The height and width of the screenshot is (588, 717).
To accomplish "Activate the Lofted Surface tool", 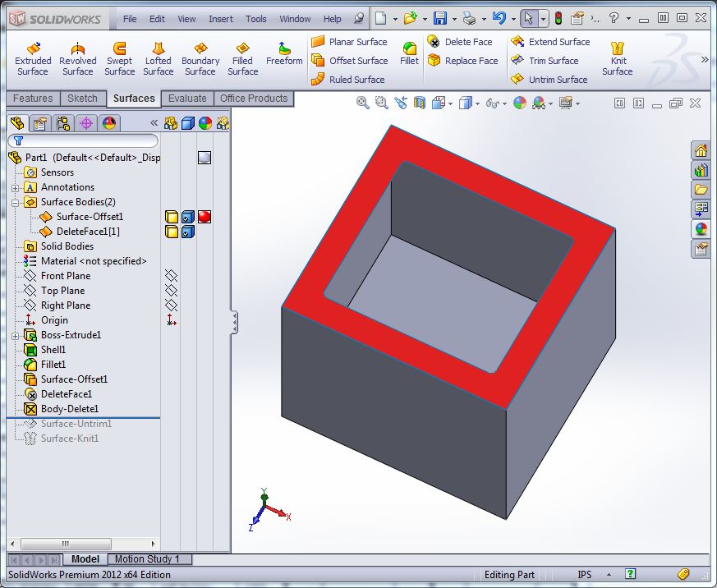I will click(x=158, y=59).
